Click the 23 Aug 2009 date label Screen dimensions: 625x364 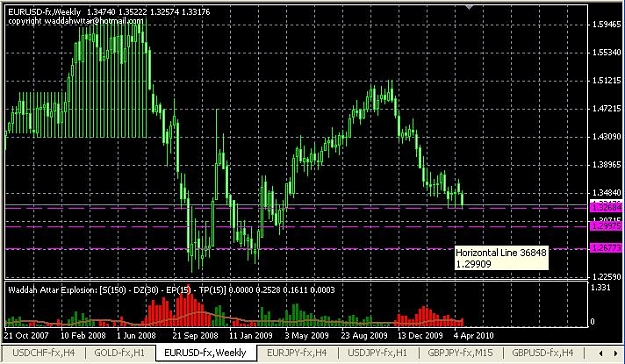click(364, 336)
